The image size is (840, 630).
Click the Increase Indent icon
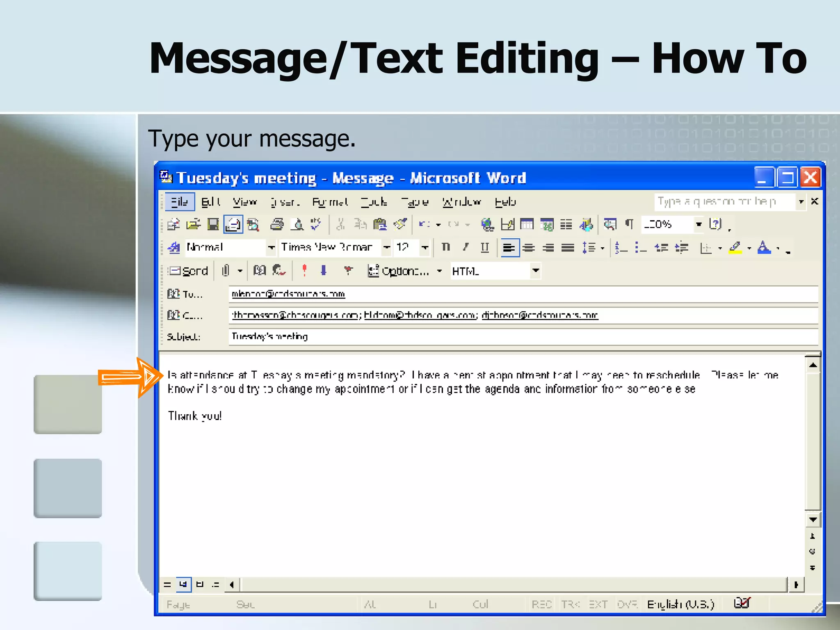click(681, 248)
